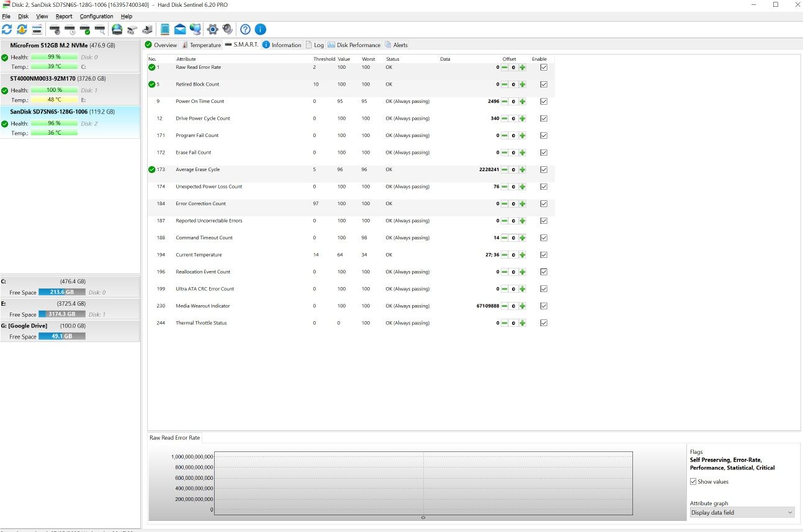Open the configuration gear icon

click(212, 29)
